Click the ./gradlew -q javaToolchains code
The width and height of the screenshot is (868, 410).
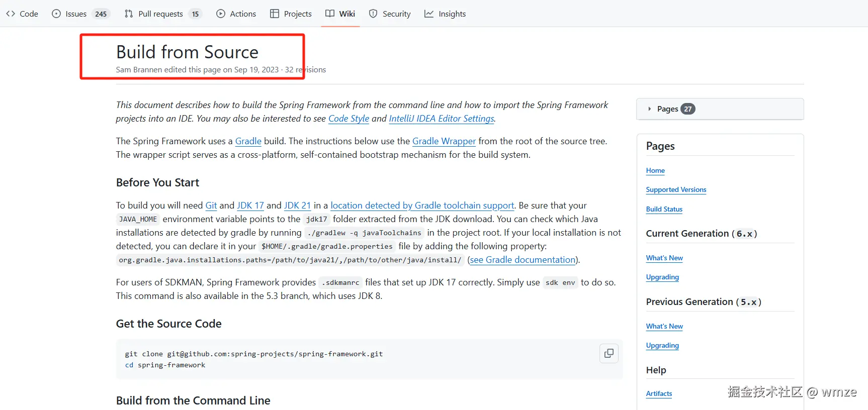[365, 233]
